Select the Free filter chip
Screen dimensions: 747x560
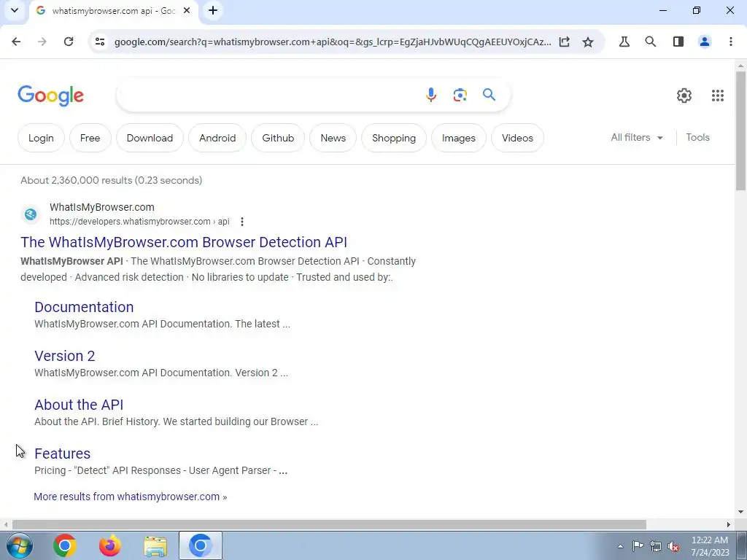pyautogui.click(x=90, y=138)
